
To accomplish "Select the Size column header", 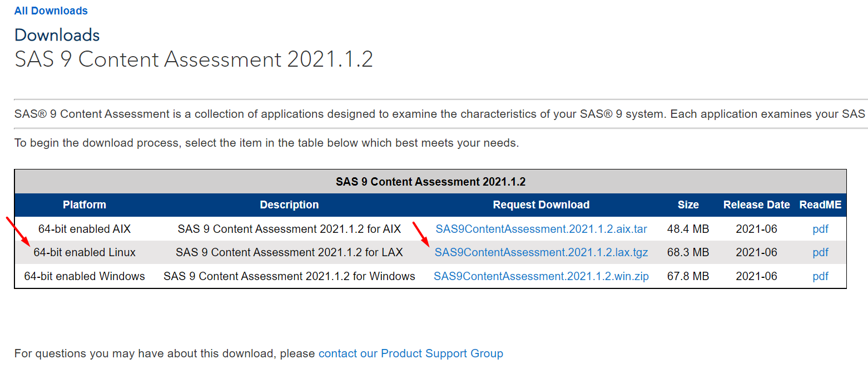I will pyautogui.click(x=688, y=205).
